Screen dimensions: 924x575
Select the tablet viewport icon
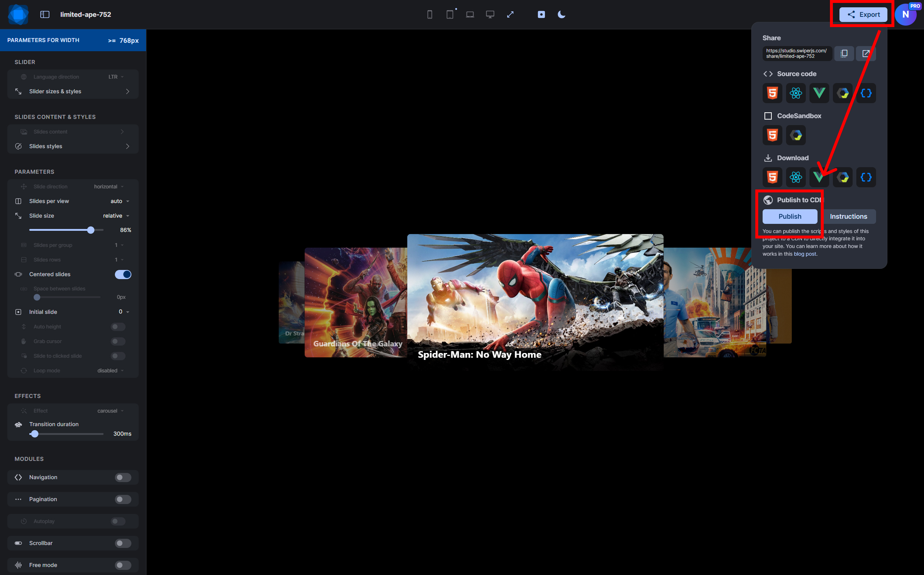[x=450, y=15]
